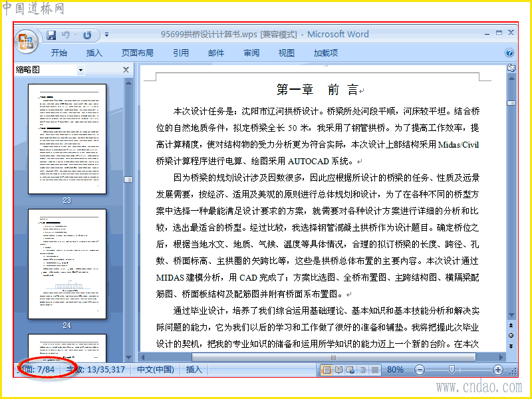Click the zoom in plus on the zoom slider

pos(497,370)
